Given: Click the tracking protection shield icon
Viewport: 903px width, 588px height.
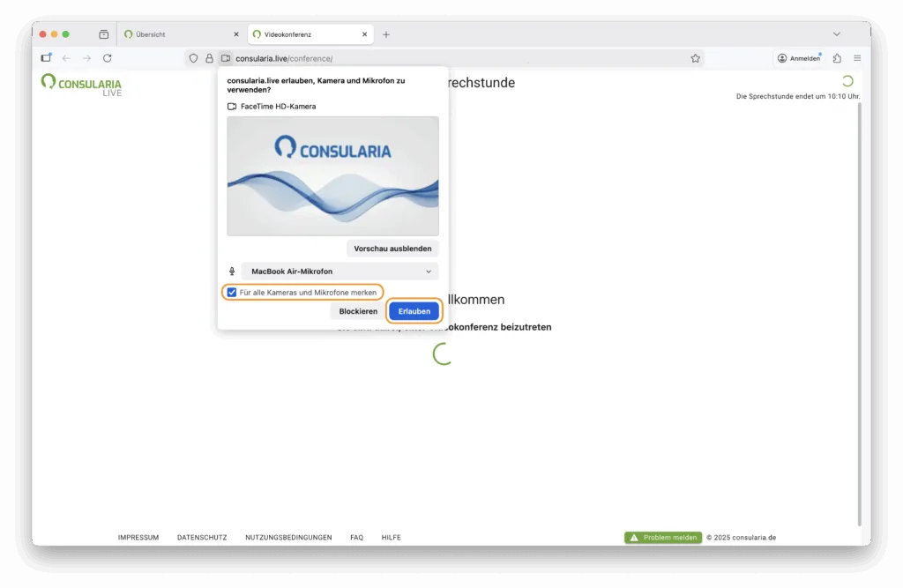Looking at the screenshot, I should (193, 58).
